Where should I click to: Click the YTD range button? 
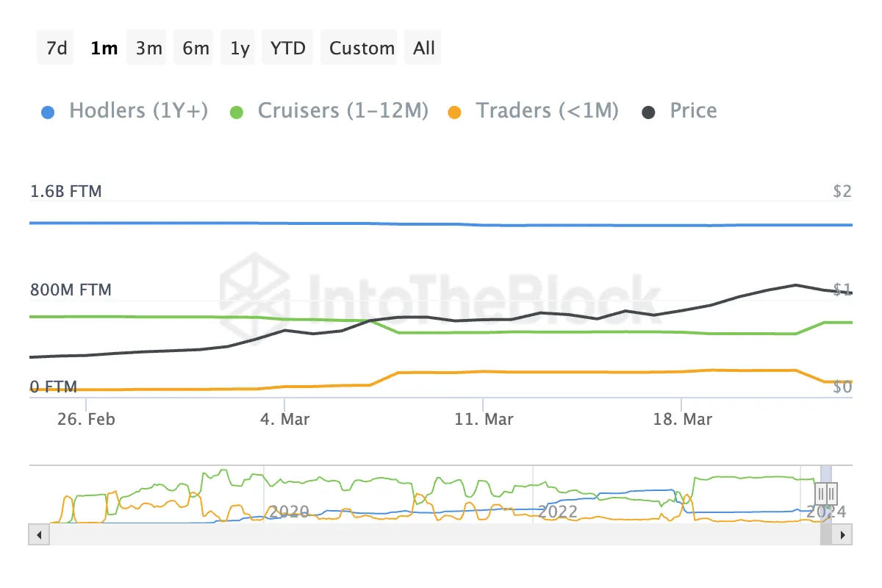tap(288, 49)
